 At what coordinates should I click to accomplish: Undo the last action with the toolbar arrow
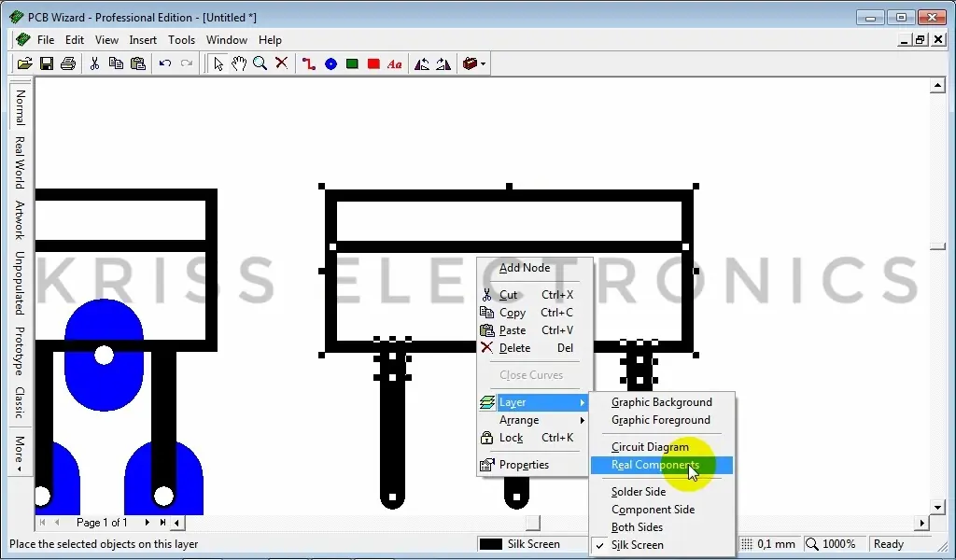coord(164,63)
